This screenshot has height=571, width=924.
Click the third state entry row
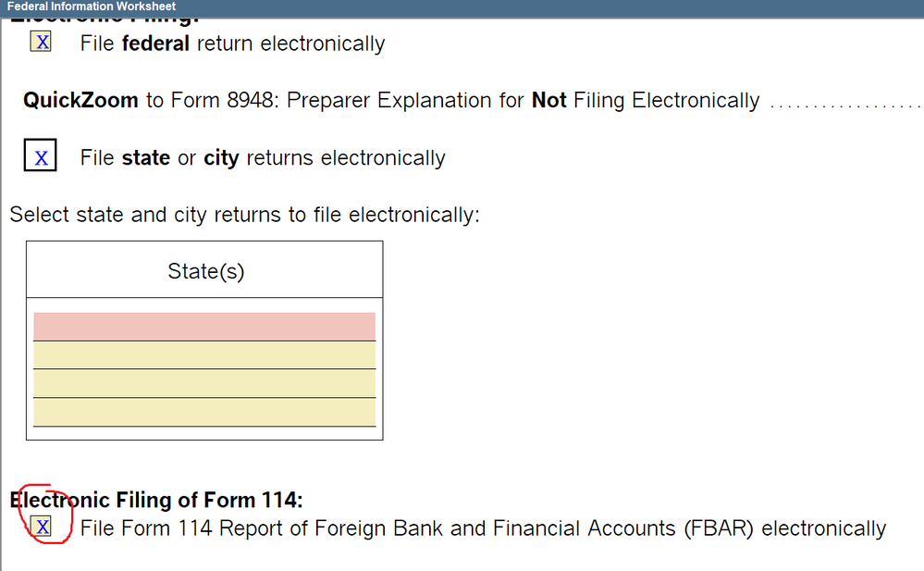point(204,383)
